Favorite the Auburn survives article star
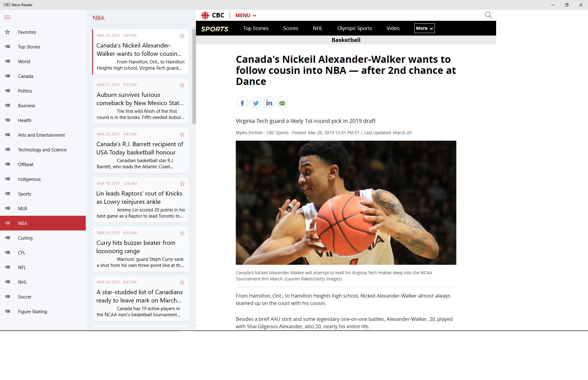588x380 pixels. [182, 85]
